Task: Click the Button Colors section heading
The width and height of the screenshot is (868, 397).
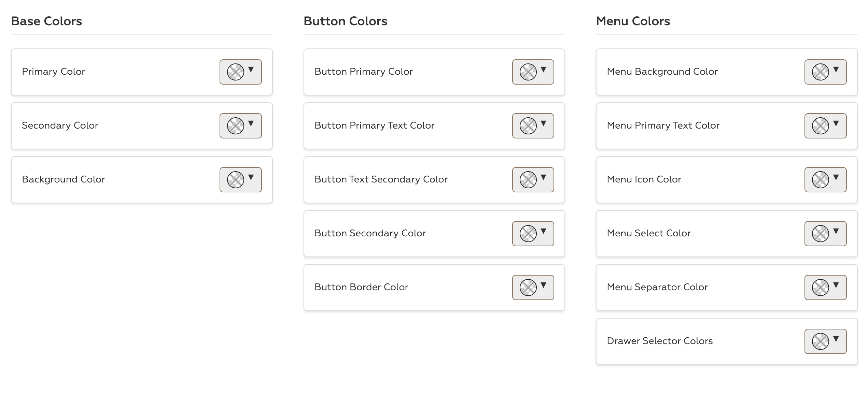Action: tap(345, 21)
